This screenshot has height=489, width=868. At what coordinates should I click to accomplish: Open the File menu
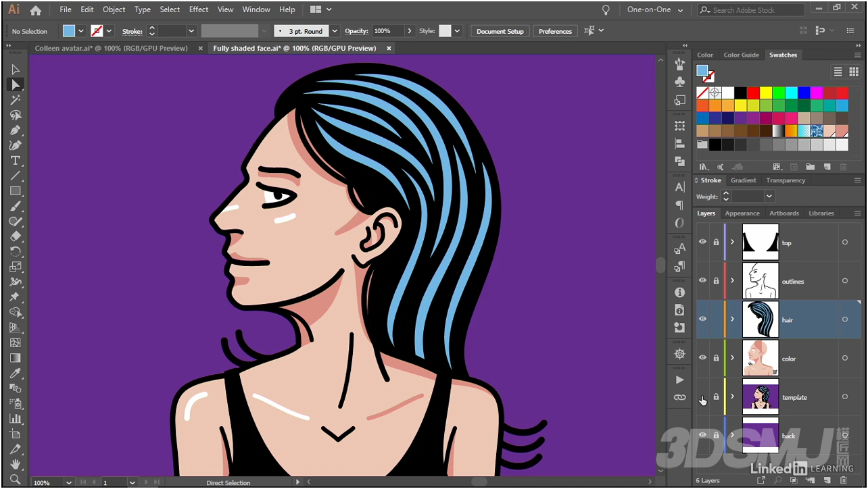tap(66, 9)
